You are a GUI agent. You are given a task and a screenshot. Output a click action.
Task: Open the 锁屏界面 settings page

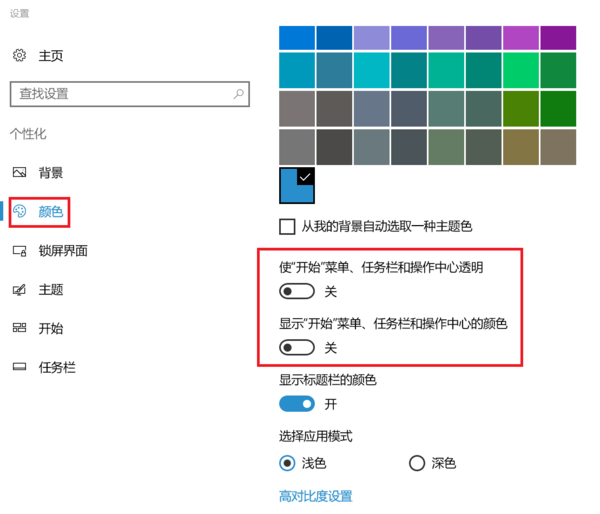click(63, 251)
